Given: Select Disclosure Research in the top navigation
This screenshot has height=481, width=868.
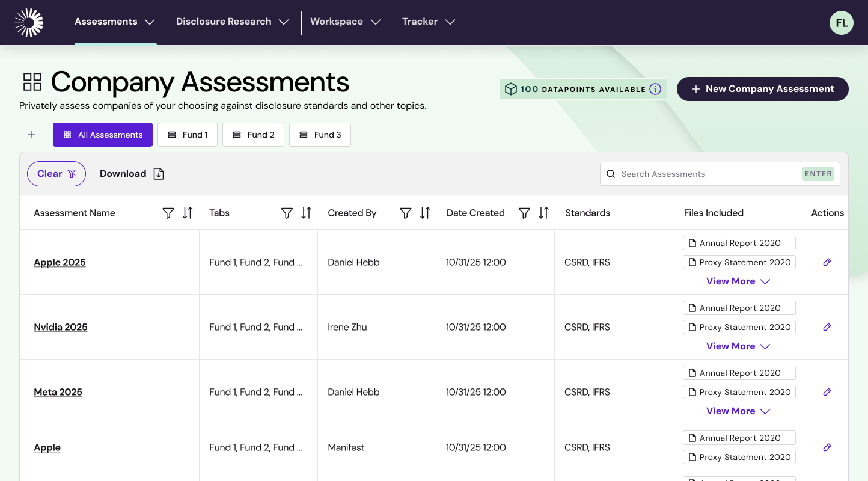Looking at the screenshot, I should pos(231,22).
